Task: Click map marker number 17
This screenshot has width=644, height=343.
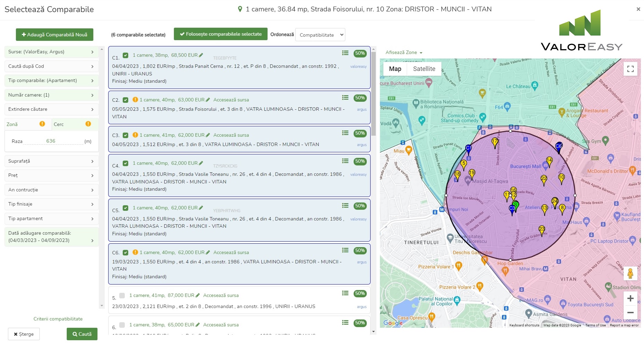Action: coord(495,143)
